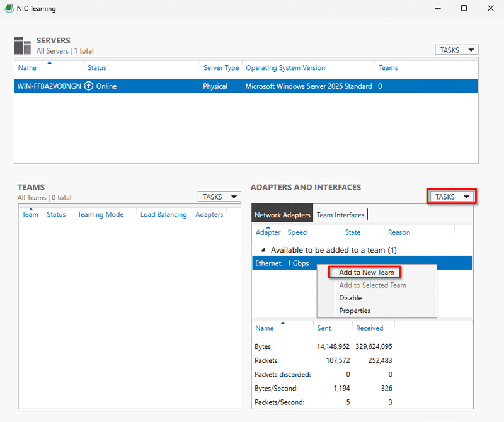Sort the server list by Status
The width and height of the screenshot is (504, 422).
coord(98,67)
